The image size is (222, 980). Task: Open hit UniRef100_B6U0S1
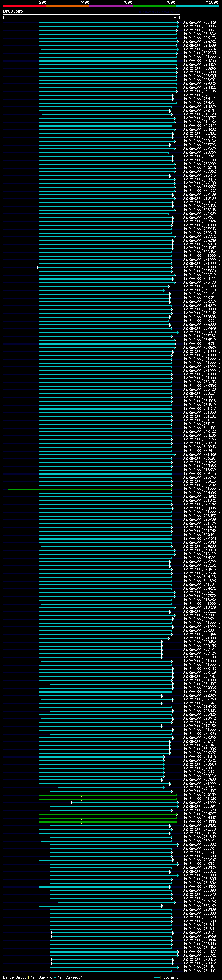pos(199,30)
